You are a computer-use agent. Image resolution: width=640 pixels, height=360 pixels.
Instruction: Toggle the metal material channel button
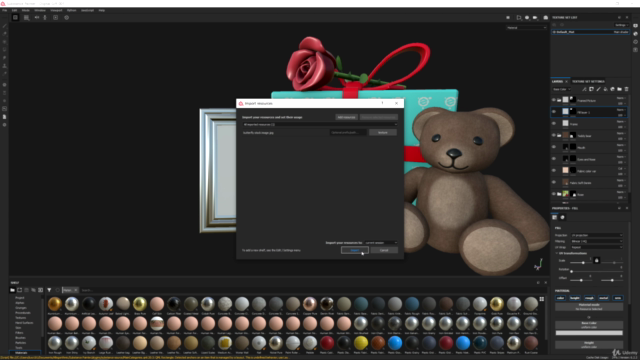click(603, 298)
